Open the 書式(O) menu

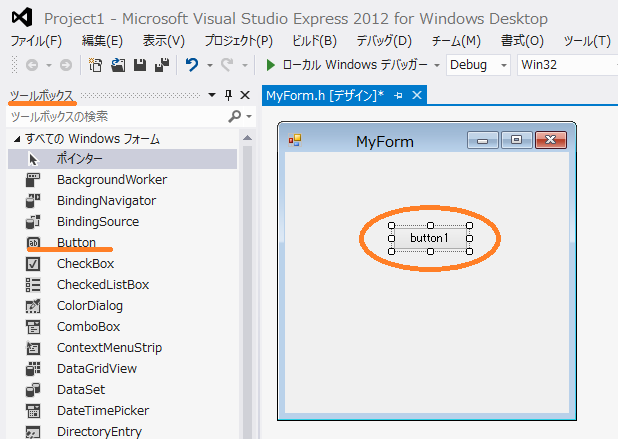(x=522, y=41)
